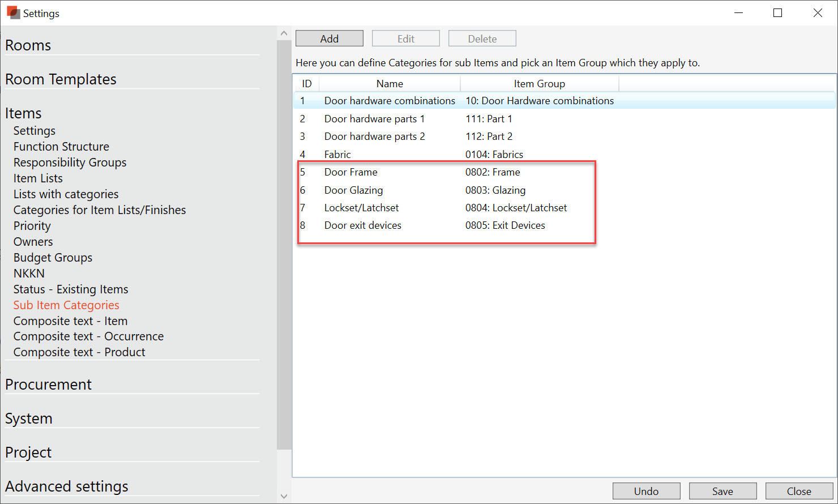
Task: Sort by the Name column header
Action: click(390, 84)
